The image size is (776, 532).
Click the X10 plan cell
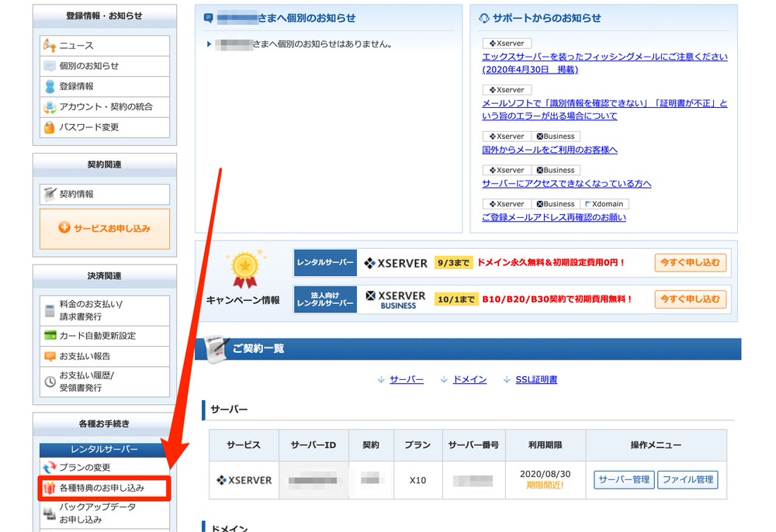click(417, 480)
